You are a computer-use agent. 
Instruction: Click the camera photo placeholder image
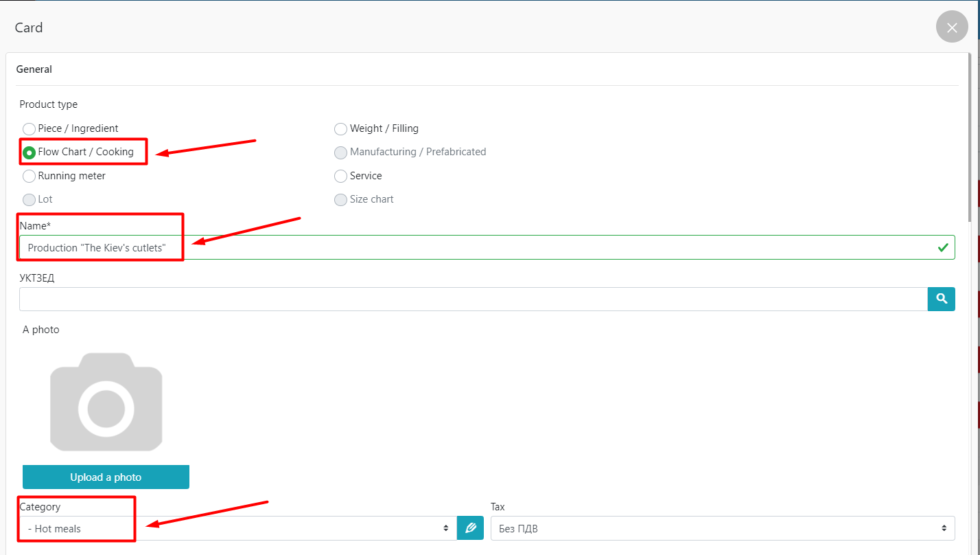pos(106,402)
